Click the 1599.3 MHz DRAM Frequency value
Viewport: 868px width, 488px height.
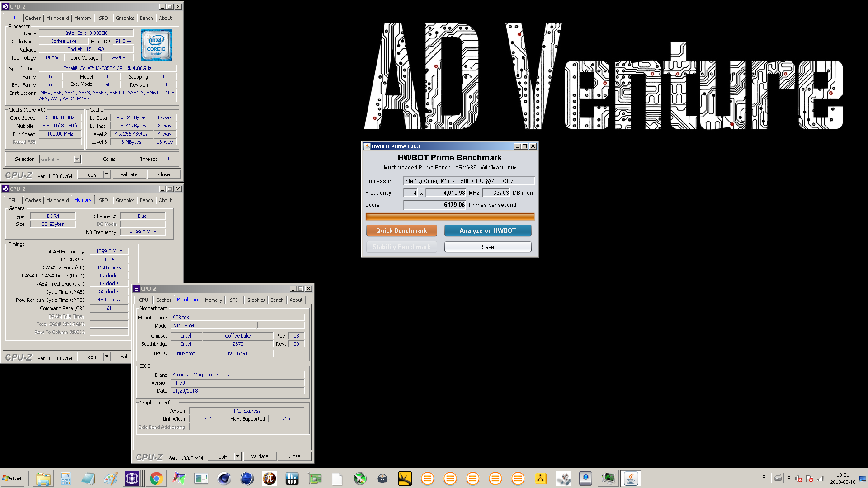109,251
